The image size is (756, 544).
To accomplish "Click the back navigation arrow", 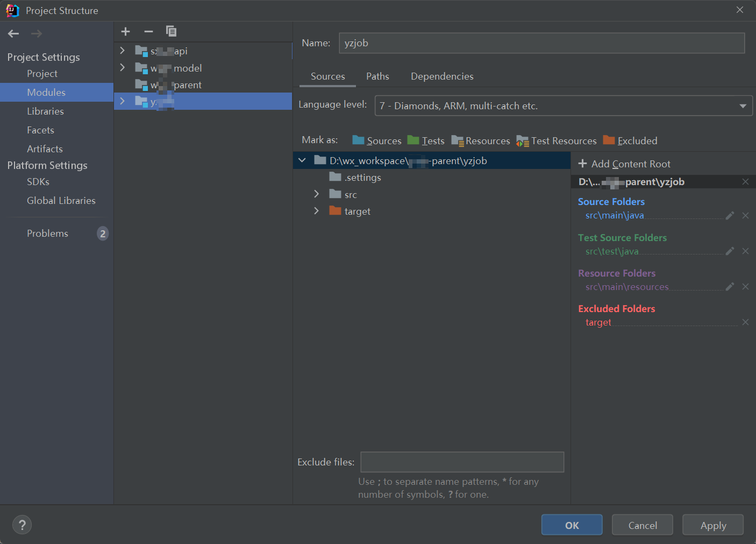I will click(13, 34).
